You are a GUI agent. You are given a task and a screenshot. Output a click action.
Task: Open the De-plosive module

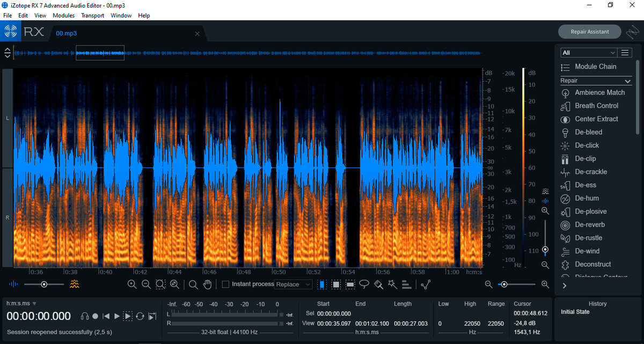[584, 211]
